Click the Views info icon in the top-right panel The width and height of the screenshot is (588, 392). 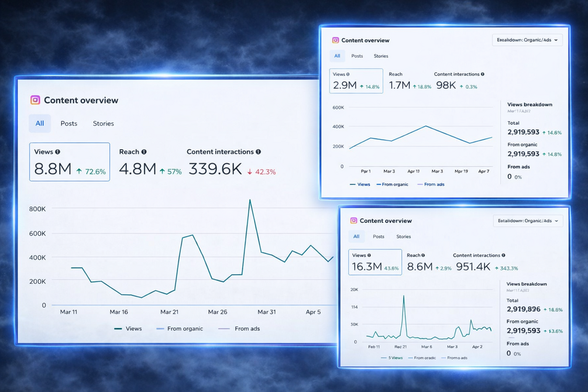point(348,74)
